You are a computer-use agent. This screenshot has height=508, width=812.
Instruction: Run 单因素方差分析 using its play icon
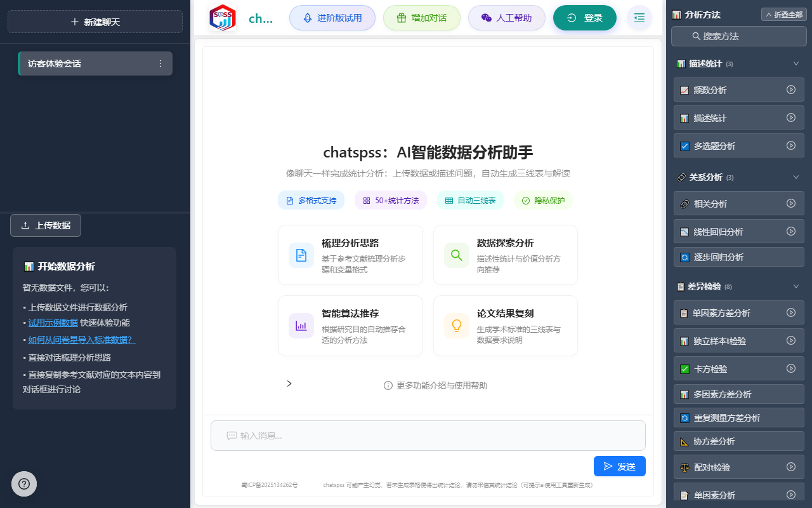[791, 312]
